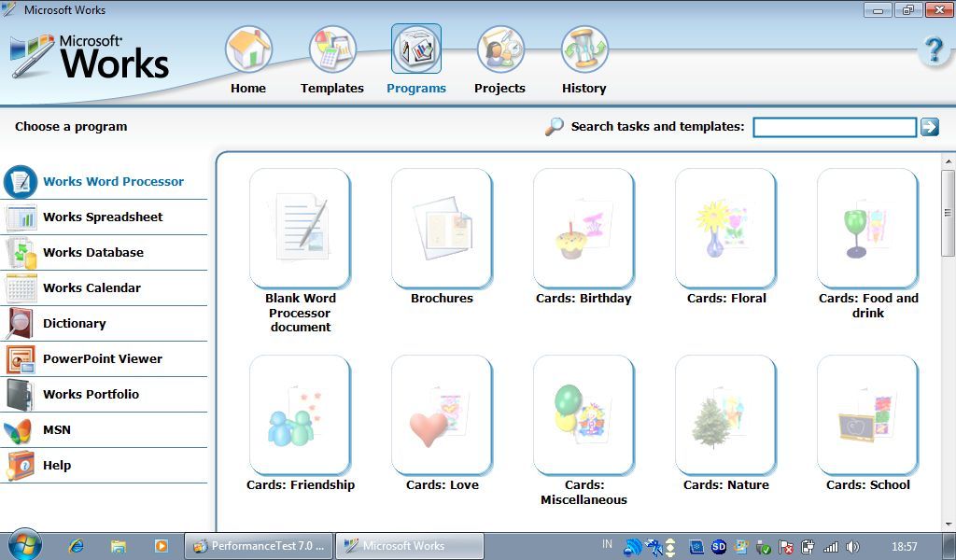Click the PowerPoint Viewer sidebar icon
956x560 pixels.
[x=21, y=359]
